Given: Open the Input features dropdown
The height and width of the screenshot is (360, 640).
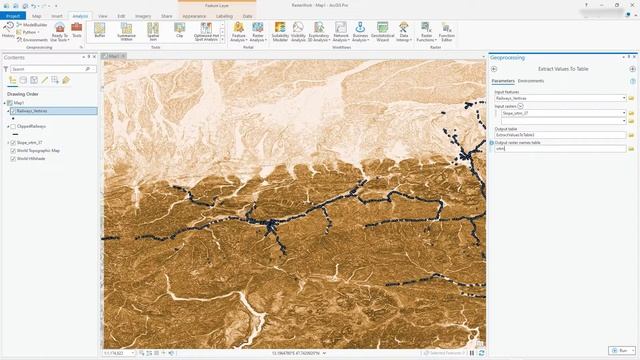Looking at the screenshot, I should click(624, 98).
